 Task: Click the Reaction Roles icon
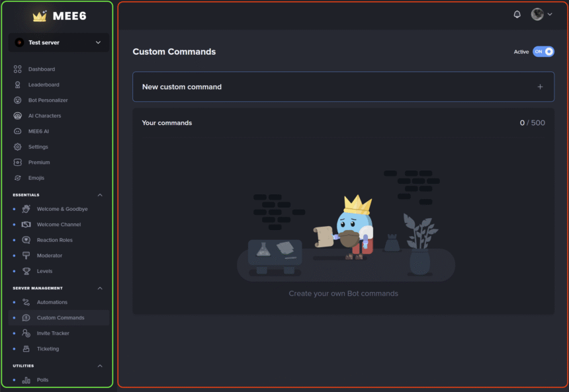point(26,240)
